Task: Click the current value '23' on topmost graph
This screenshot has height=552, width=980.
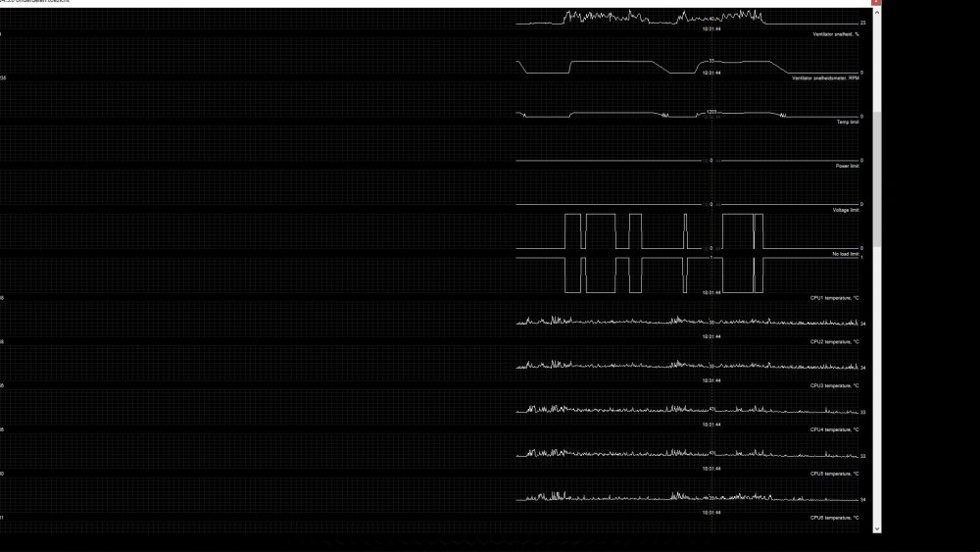Action: 863,23
